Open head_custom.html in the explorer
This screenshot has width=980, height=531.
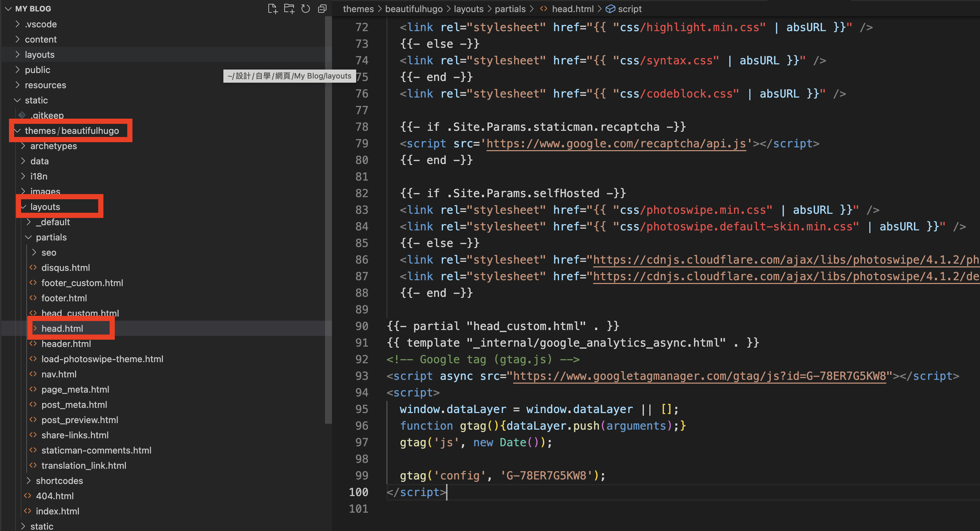coord(80,313)
